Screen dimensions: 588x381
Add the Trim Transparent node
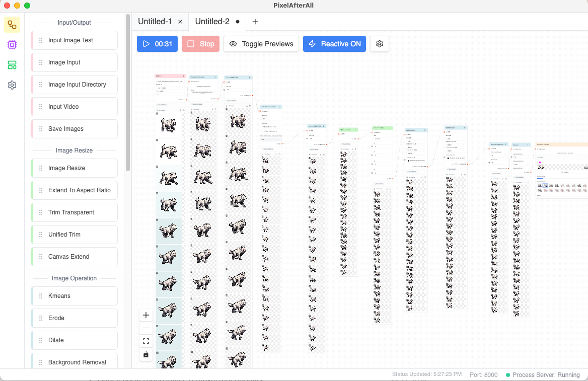pos(74,212)
